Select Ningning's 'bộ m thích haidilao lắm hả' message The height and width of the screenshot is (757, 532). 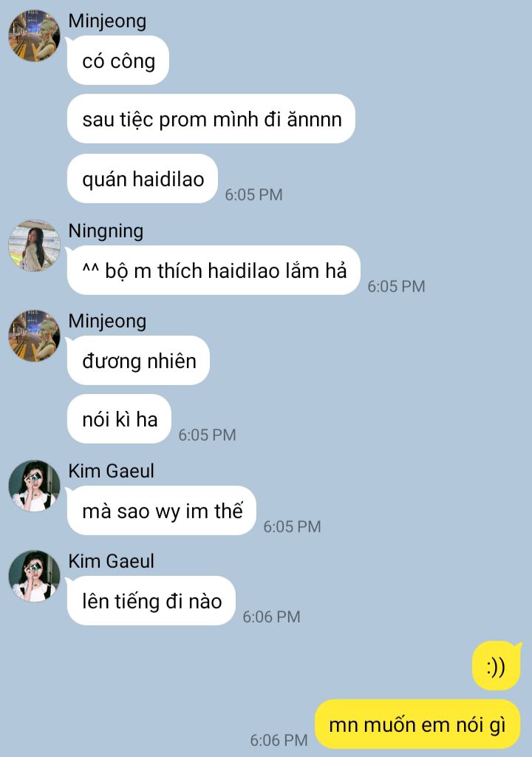(x=214, y=271)
